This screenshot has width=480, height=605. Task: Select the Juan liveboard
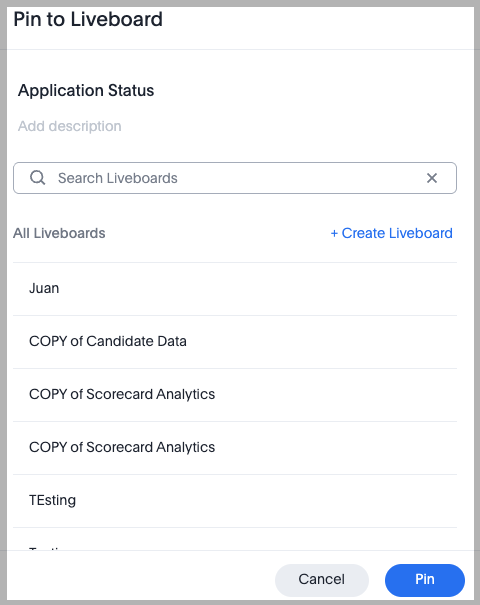pos(235,289)
